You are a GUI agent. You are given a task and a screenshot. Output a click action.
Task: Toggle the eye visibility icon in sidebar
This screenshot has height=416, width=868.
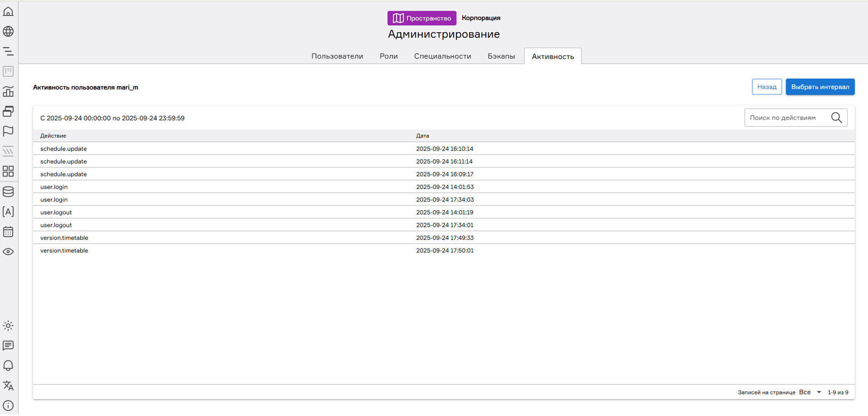coord(8,251)
